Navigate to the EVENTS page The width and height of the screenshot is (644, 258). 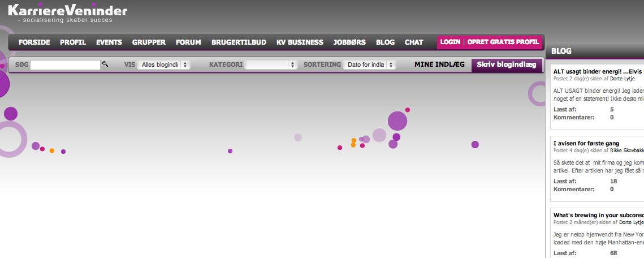(x=109, y=42)
